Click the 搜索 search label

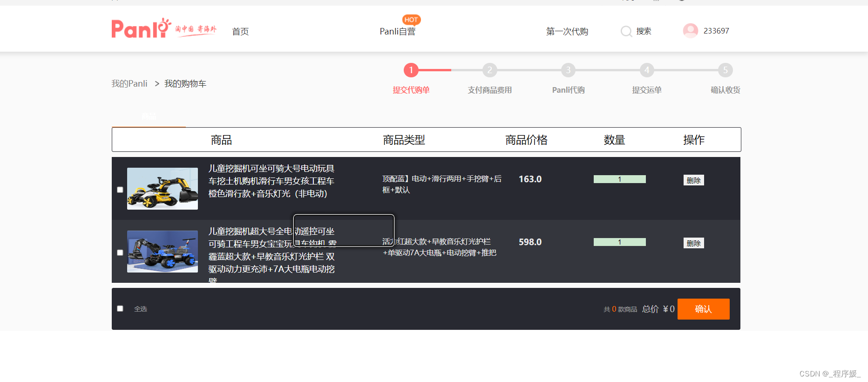644,31
